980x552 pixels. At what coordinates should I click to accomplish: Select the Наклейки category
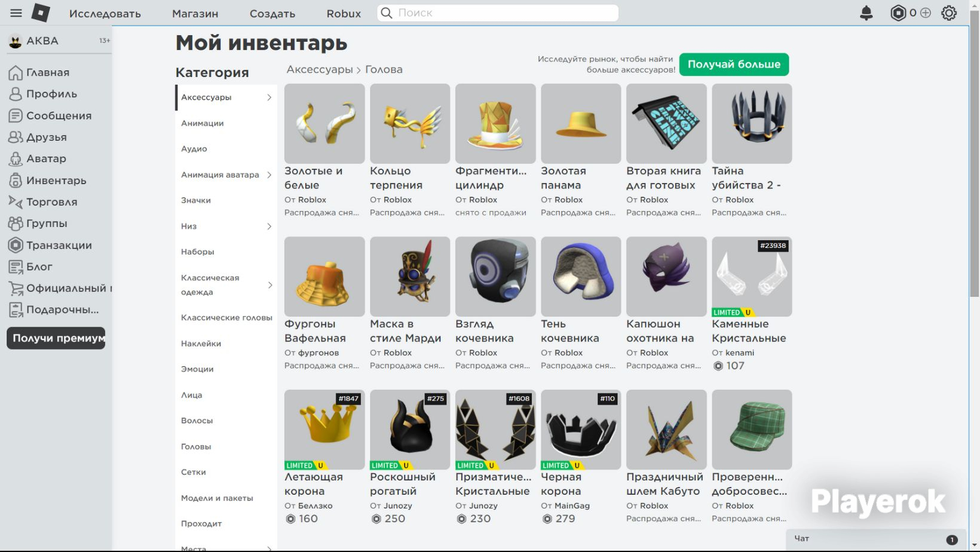pos(201,344)
